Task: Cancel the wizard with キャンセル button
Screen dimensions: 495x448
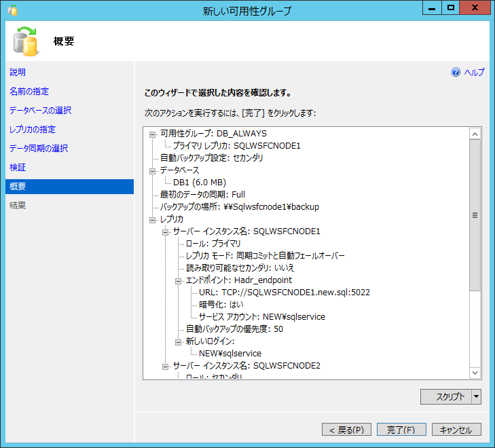Action: click(x=456, y=430)
